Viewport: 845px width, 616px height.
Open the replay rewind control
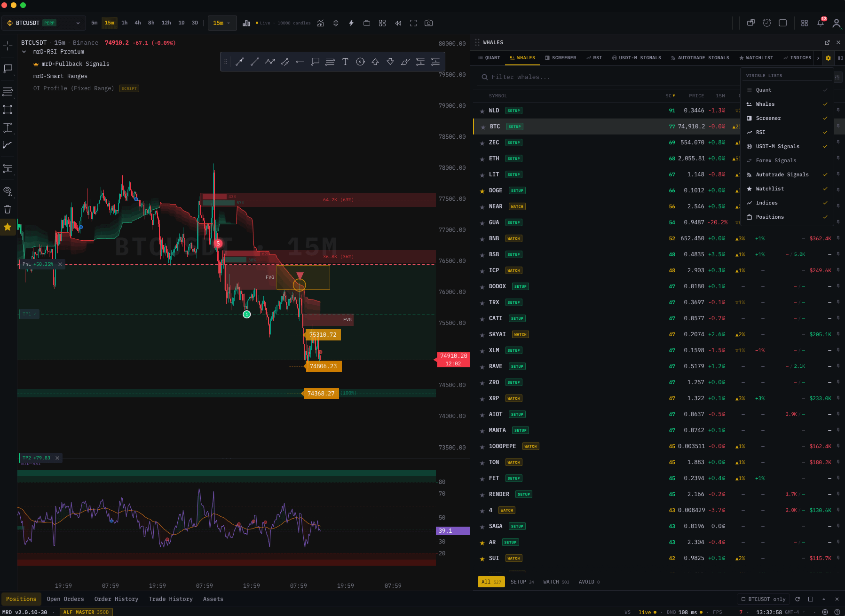coord(398,23)
